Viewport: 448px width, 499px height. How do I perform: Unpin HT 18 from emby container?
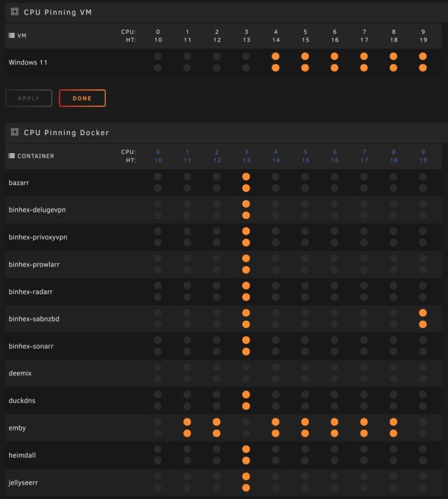pyautogui.click(x=393, y=433)
